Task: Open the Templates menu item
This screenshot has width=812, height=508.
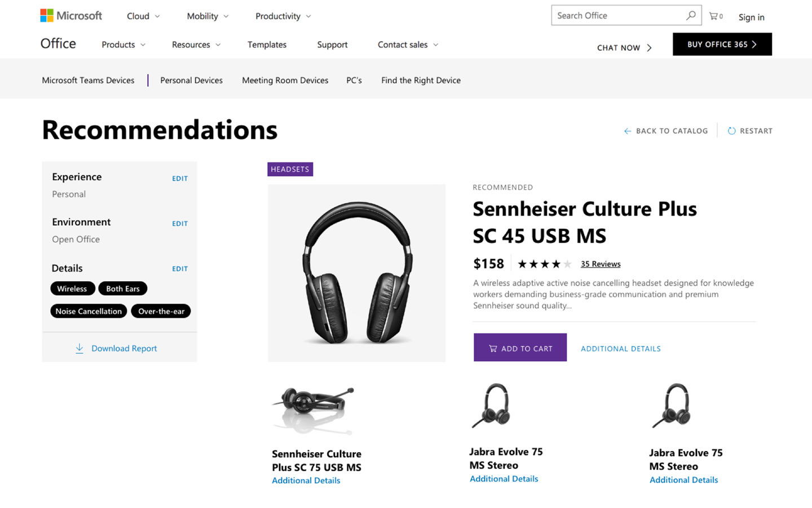Action: 267,45
